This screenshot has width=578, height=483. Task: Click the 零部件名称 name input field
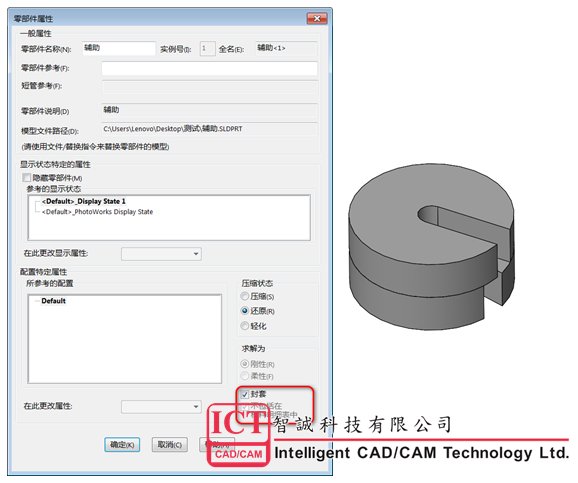[119, 49]
